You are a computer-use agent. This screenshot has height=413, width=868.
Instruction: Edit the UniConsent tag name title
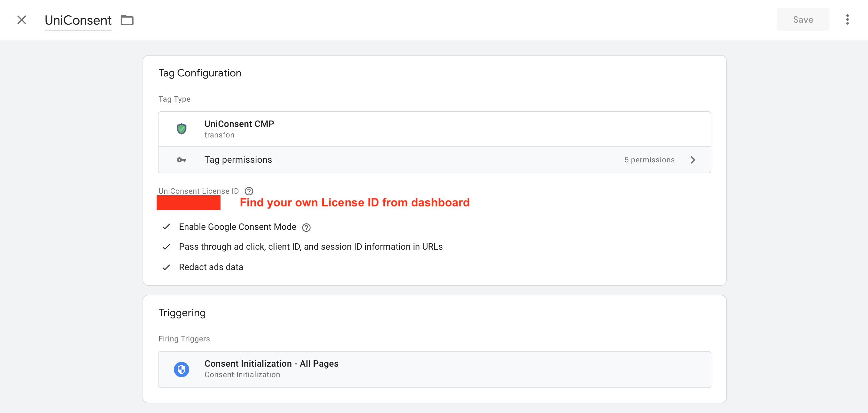pos(78,20)
